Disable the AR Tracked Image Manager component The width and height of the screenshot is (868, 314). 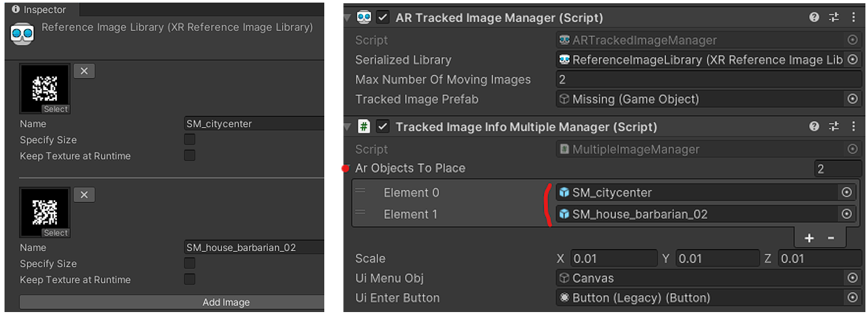[x=383, y=17]
